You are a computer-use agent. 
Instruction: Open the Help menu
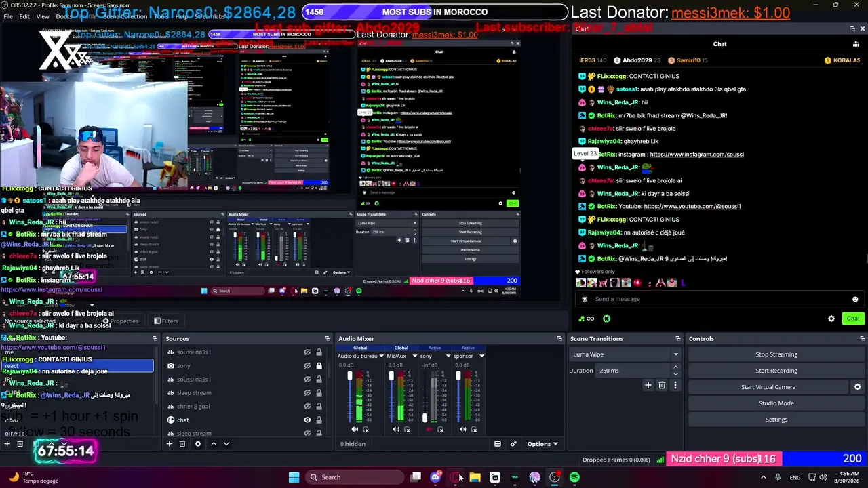pos(181,16)
